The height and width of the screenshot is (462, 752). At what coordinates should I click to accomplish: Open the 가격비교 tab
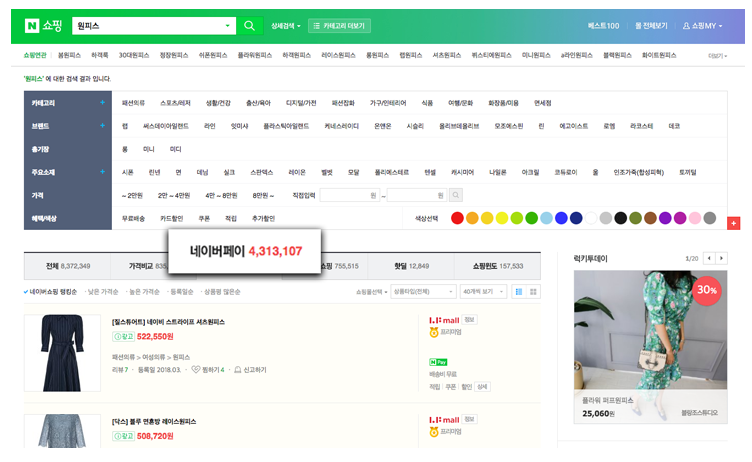click(x=147, y=266)
